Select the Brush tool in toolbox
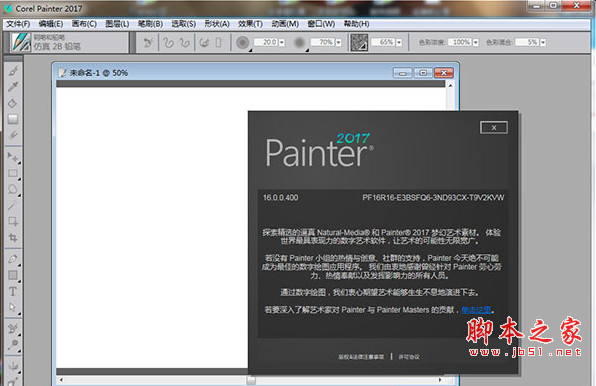This screenshot has width=596, height=386. coord(13,71)
